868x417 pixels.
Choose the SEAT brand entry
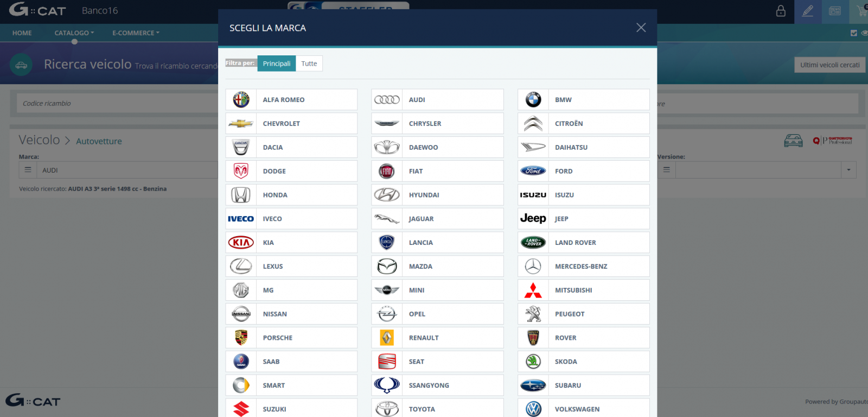pos(437,361)
